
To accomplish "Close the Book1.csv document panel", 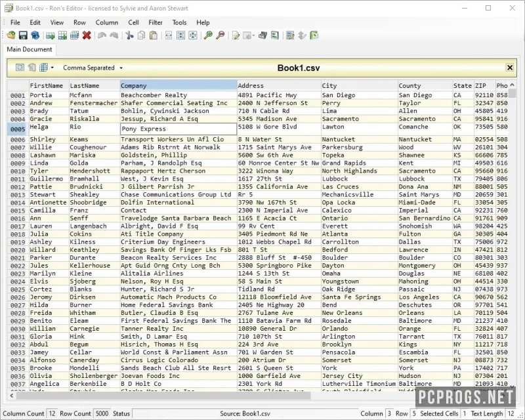I will (x=510, y=68).
